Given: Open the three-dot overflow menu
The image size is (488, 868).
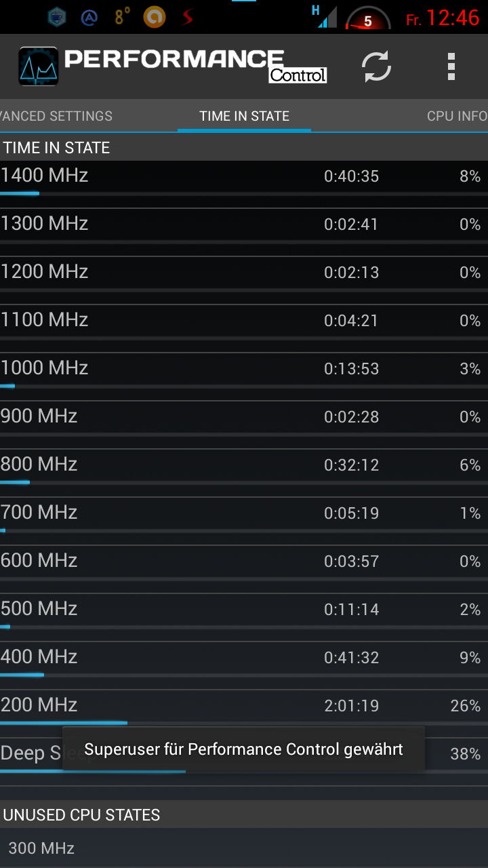Looking at the screenshot, I should click(451, 66).
